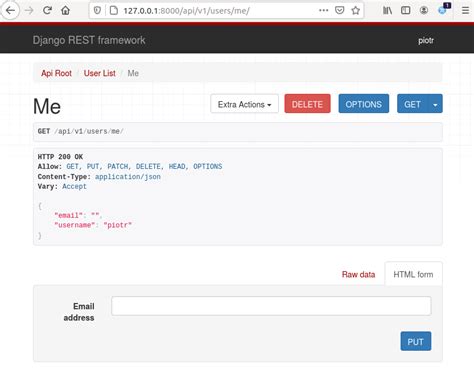Navigate to Api Root breadcrumb
Screen dimensions: 474x386
tap(56, 73)
